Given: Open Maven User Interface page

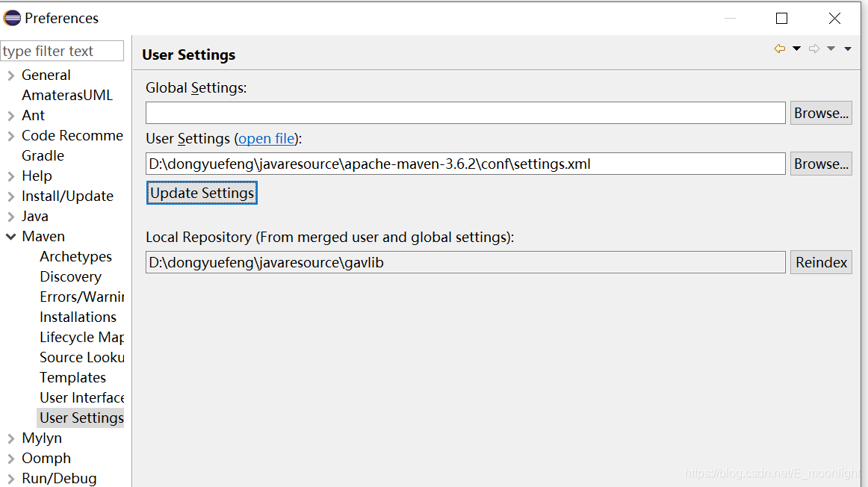Looking at the screenshot, I should point(82,397).
